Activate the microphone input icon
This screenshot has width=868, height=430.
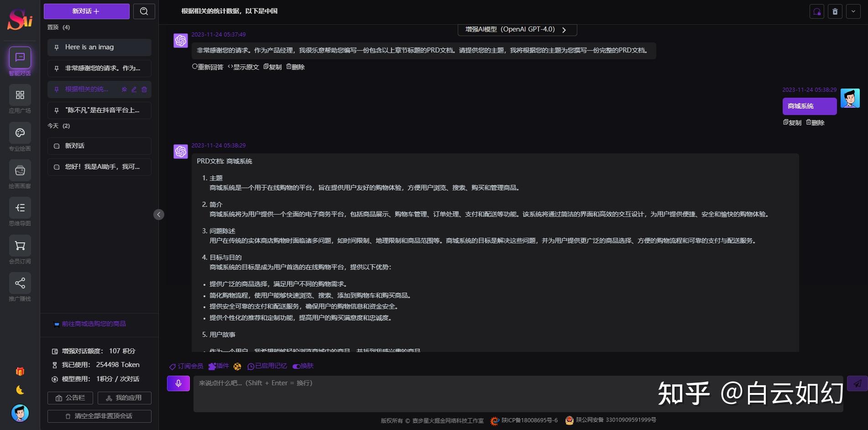click(x=178, y=383)
